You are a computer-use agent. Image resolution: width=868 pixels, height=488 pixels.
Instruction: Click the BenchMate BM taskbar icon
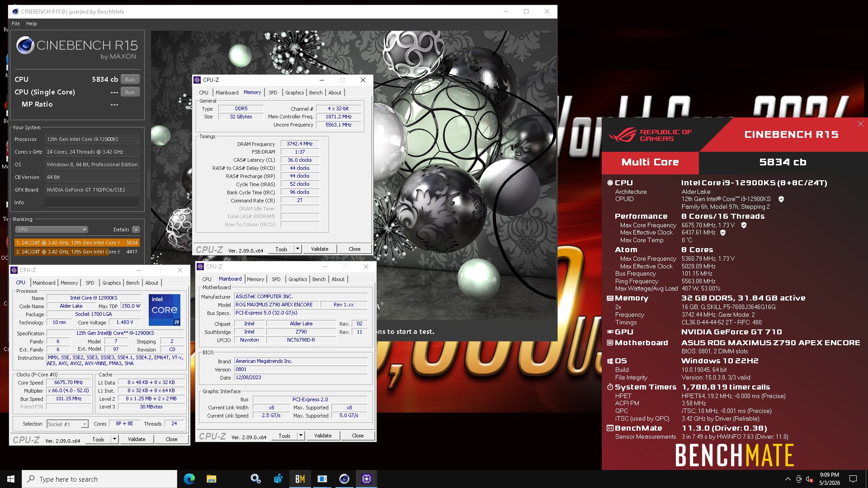(300, 479)
